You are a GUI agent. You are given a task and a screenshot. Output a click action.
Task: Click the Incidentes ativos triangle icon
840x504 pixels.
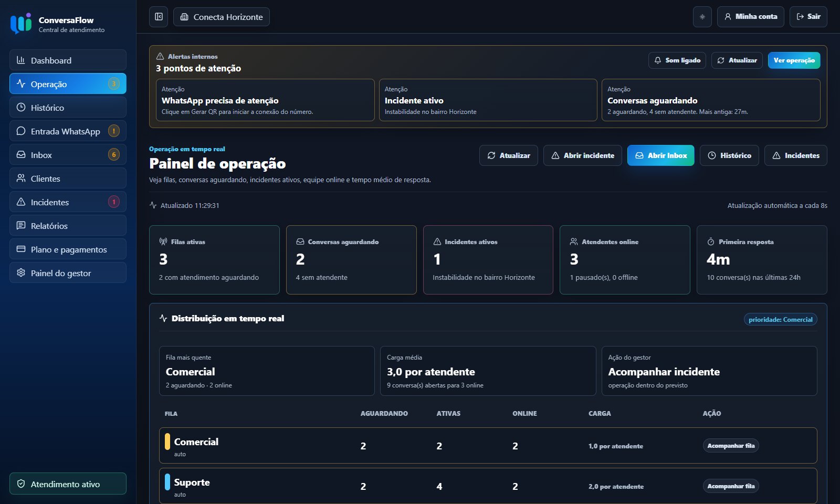pyautogui.click(x=437, y=241)
